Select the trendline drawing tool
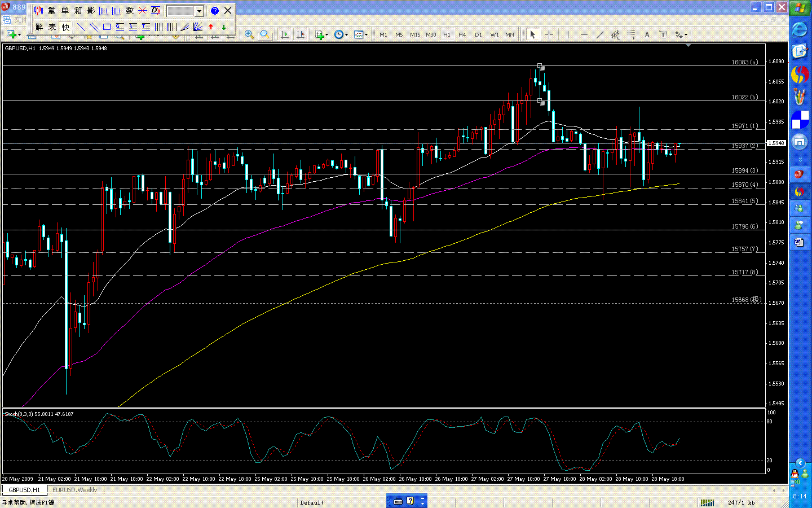 coord(599,34)
